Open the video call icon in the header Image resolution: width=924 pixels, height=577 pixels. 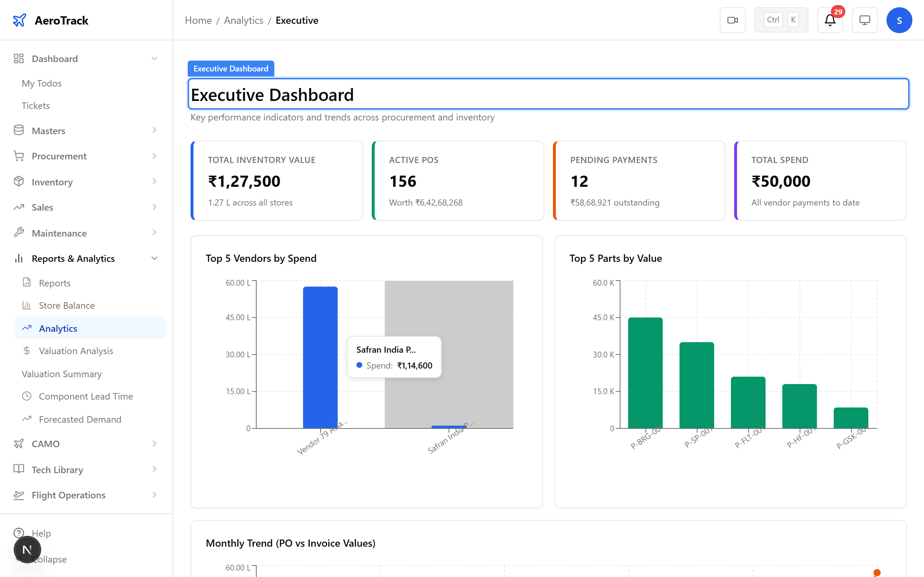click(x=732, y=20)
